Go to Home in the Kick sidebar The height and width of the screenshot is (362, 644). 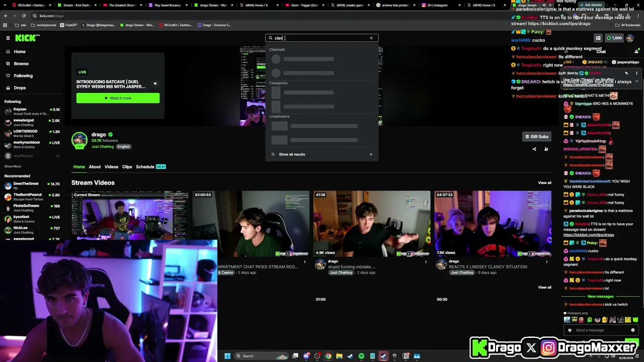click(20, 52)
